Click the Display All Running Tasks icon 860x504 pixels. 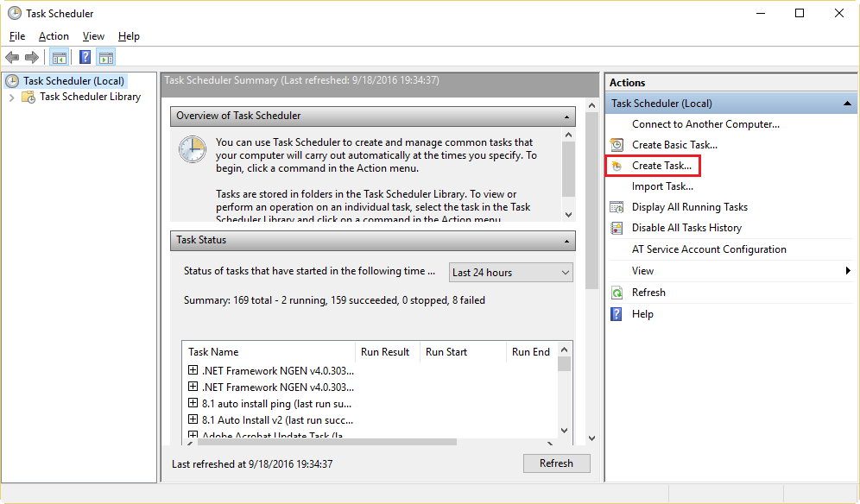point(617,206)
